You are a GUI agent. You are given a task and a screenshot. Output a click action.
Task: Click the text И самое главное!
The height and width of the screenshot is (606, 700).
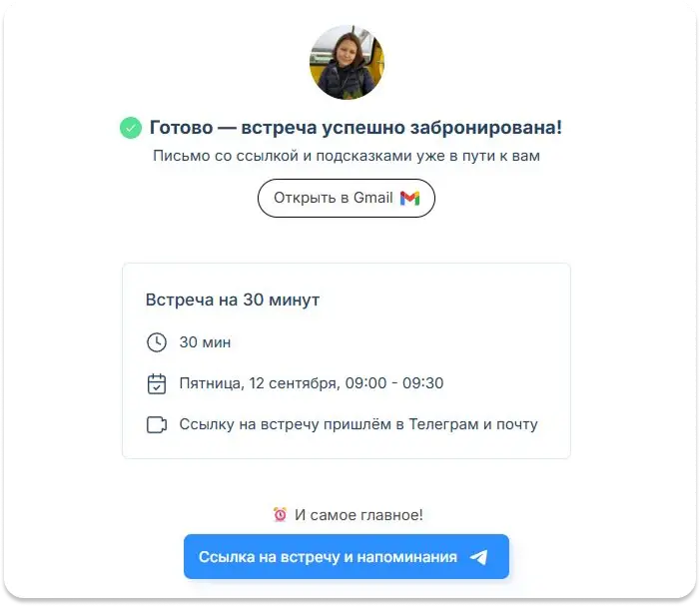(x=358, y=515)
